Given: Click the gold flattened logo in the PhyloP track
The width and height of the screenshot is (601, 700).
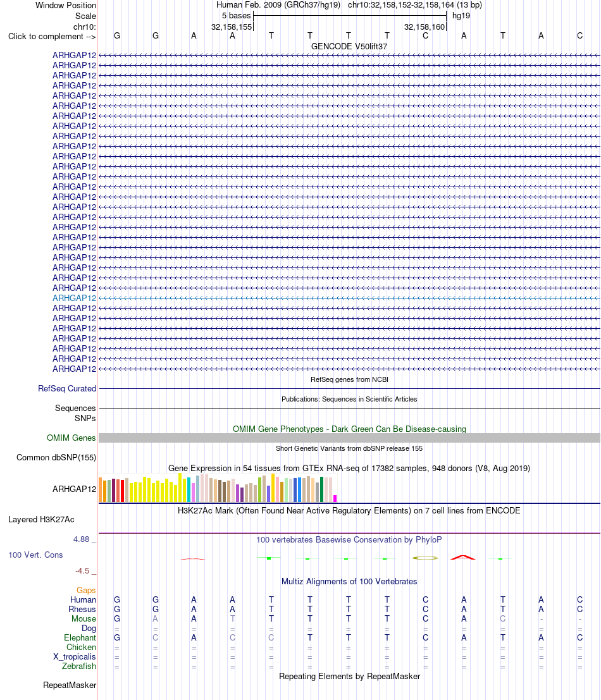Looking at the screenshot, I should pyautogui.click(x=425, y=558).
